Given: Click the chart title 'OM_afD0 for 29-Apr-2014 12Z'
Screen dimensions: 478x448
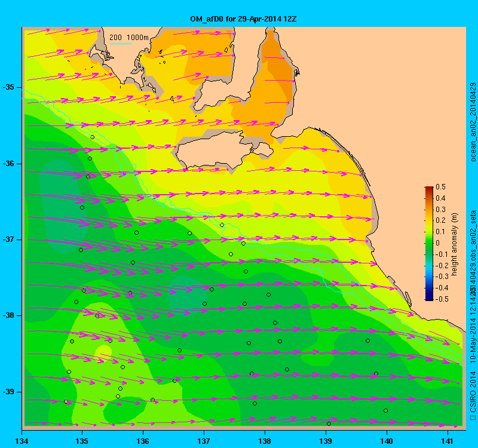Looking at the screenshot, I should point(243,19).
